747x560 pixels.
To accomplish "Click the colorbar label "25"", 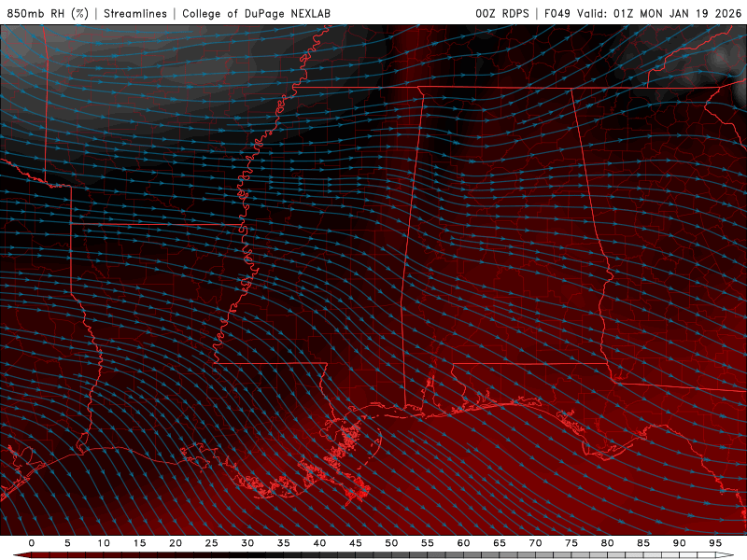I will tap(212, 543).
